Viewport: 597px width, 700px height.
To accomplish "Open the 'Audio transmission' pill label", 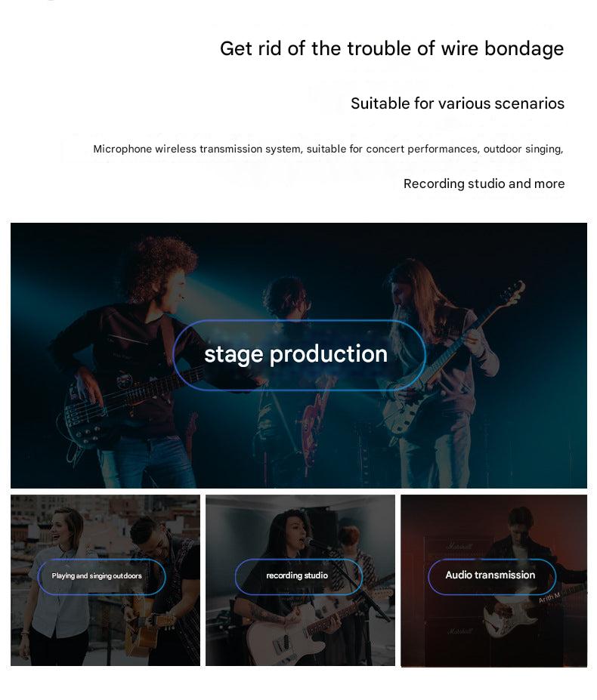I will tap(492, 576).
